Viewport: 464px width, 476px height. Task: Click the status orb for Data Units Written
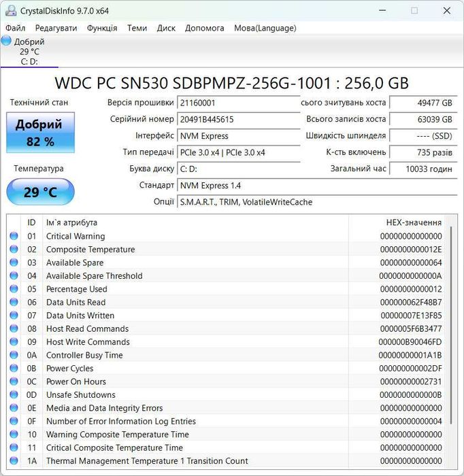(14, 315)
